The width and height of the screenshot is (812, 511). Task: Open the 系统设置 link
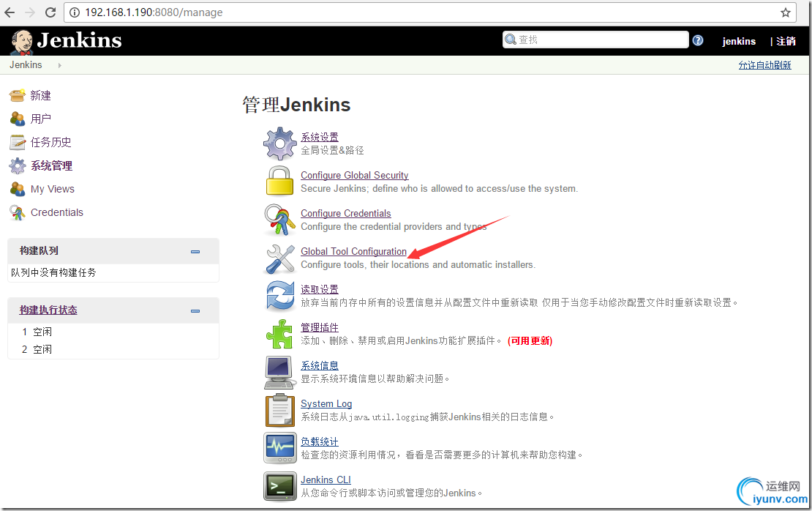point(320,137)
